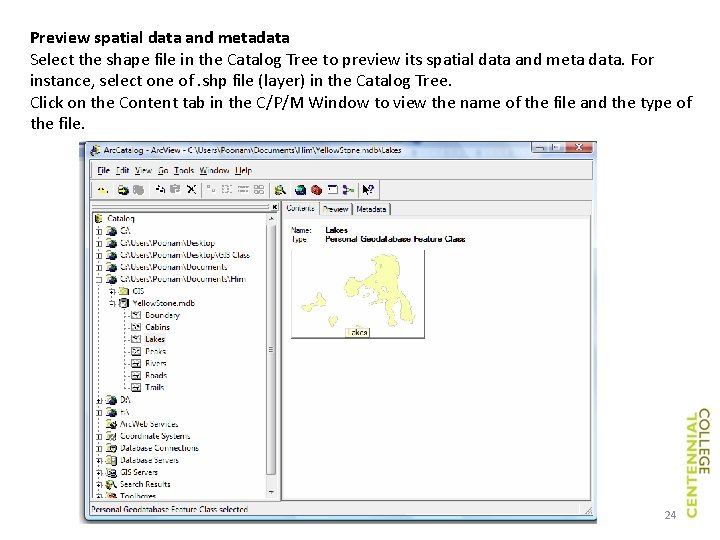The image size is (720, 540).
Task: Switch to Large Icons view button
Action: (x=211, y=189)
